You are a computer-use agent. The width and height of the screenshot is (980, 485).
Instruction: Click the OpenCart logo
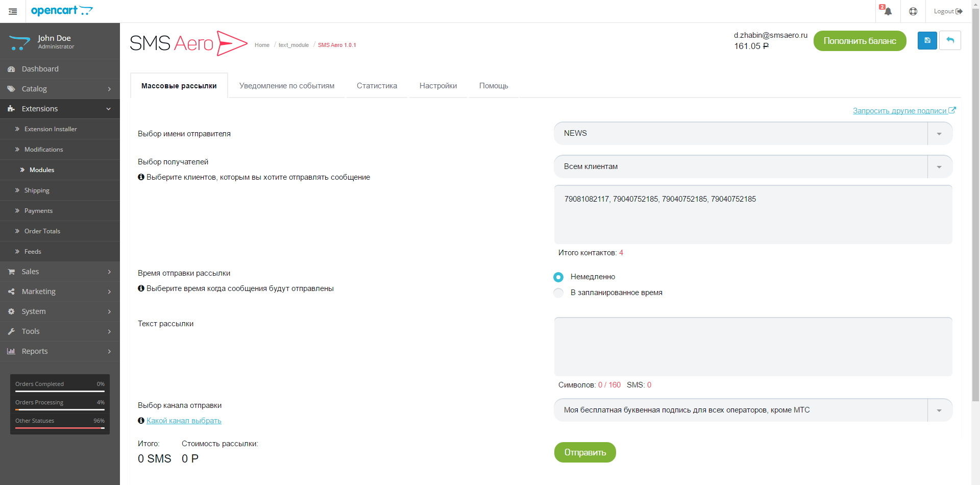point(62,11)
